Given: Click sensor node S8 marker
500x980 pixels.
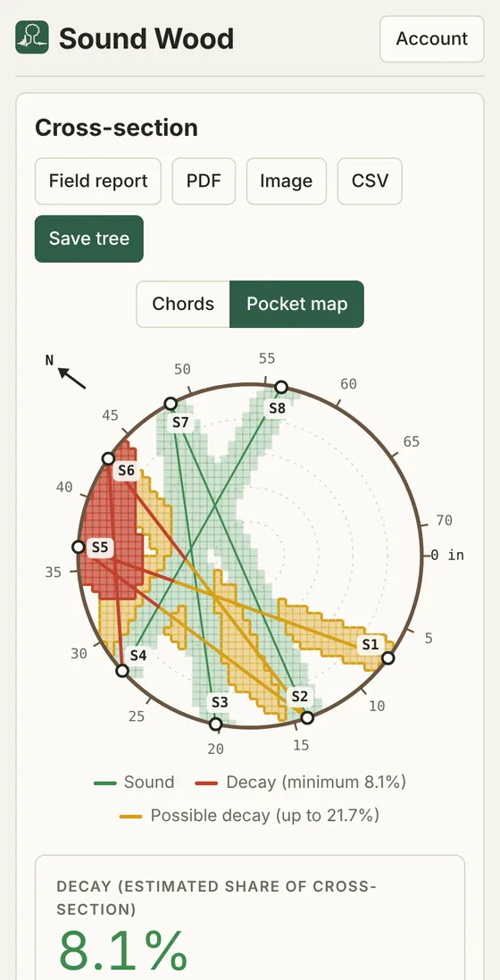Looking at the screenshot, I should (x=281, y=388).
